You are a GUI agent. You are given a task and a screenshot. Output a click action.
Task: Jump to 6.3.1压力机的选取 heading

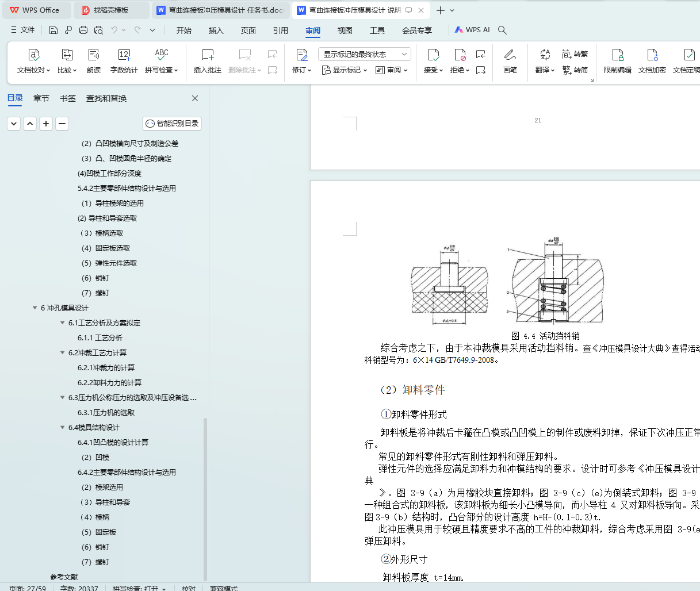106,412
